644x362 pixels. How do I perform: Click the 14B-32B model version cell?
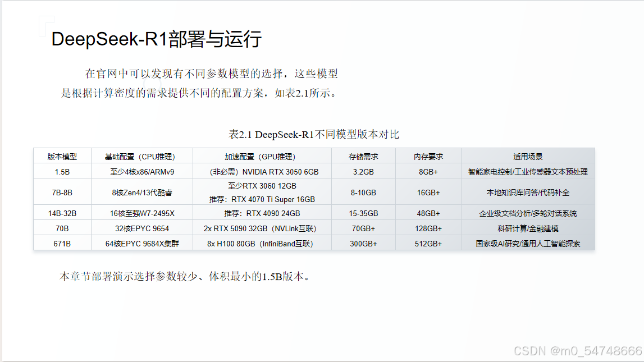click(x=62, y=213)
